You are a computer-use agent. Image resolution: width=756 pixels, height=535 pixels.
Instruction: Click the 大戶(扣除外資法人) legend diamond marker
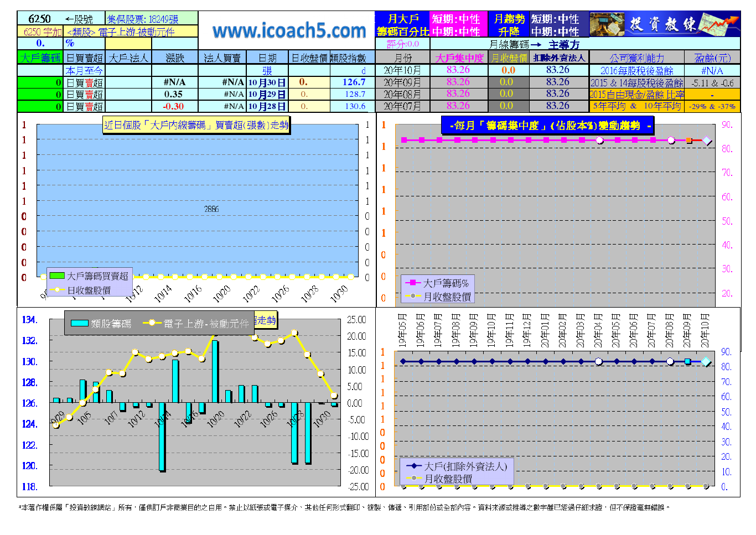point(413,466)
